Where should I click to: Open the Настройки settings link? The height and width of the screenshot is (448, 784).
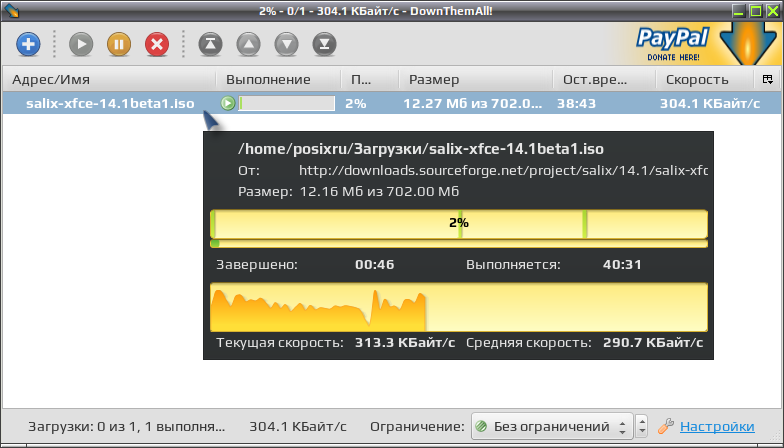(717, 426)
